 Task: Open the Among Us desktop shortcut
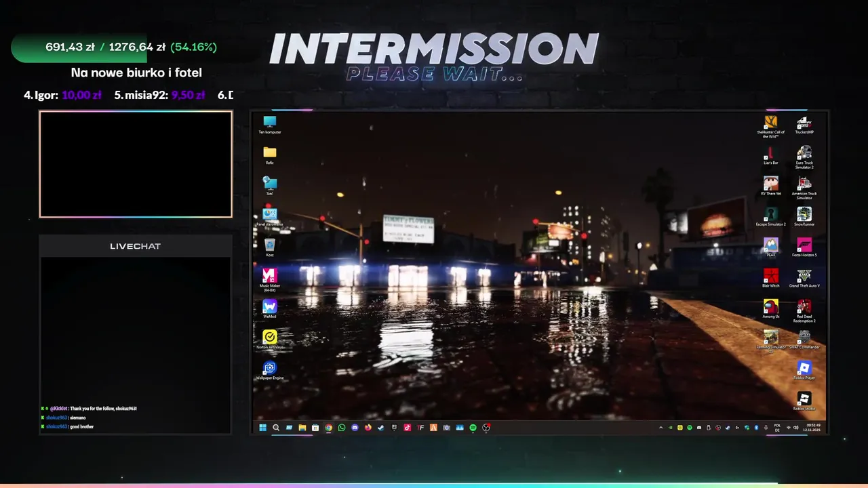770,309
